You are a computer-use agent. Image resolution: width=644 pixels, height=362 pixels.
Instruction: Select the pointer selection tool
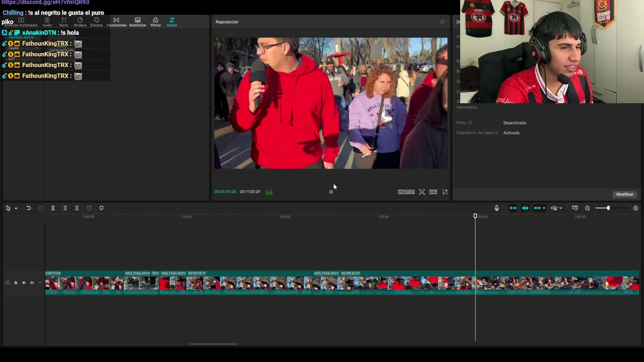pyautogui.click(x=8, y=208)
